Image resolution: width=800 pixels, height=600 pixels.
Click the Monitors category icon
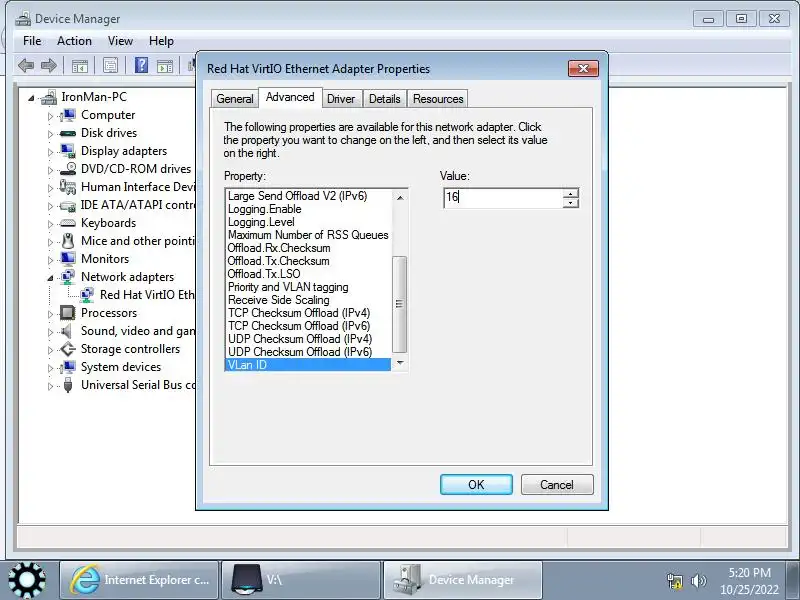tap(68, 259)
